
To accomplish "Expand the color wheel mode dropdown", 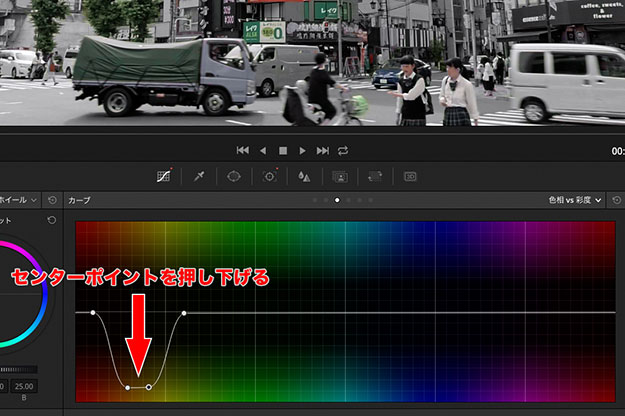I will 36,200.
